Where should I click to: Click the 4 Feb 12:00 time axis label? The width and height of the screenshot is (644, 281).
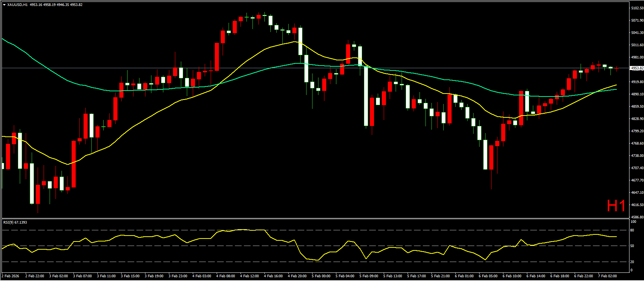point(249,276)
